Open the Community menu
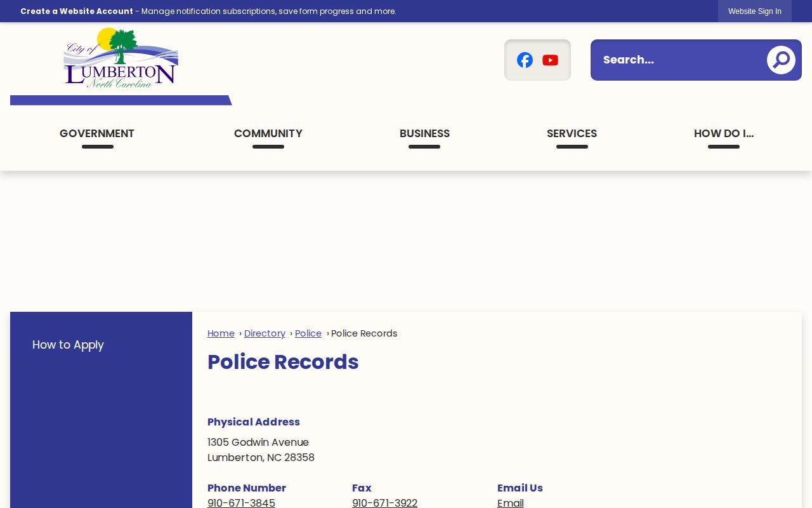 click(x=268, y=133)
